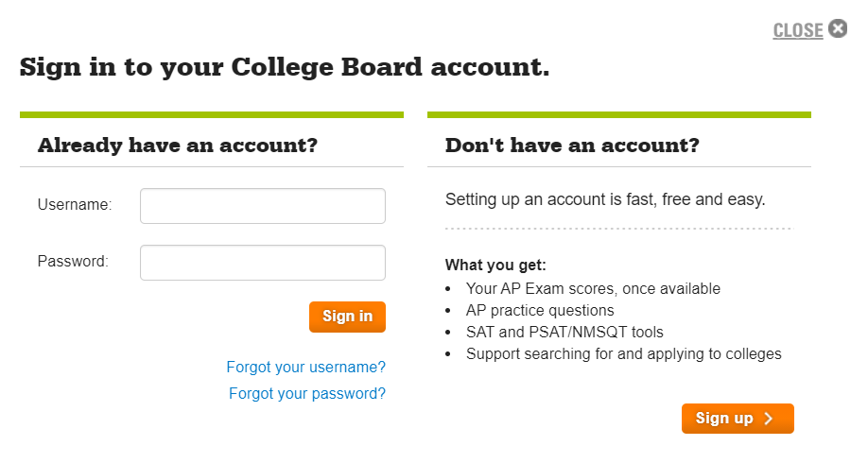Viewport: 868px width, 463px height.
Task: Select the AP practice questions bullet
Action: (x=540, y=310)
